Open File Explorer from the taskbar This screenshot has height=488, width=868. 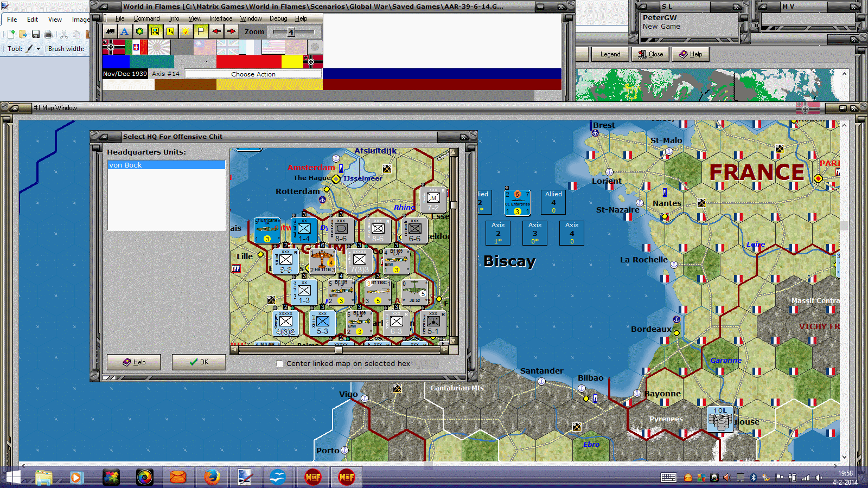[44, 477]
